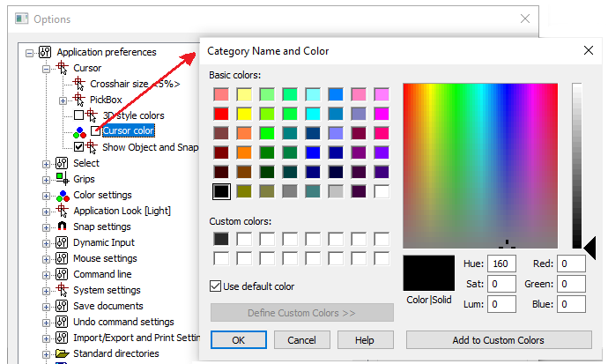Screen dimensions: 608x364
Task: Click the Cancel button
Action: (301, 340)
